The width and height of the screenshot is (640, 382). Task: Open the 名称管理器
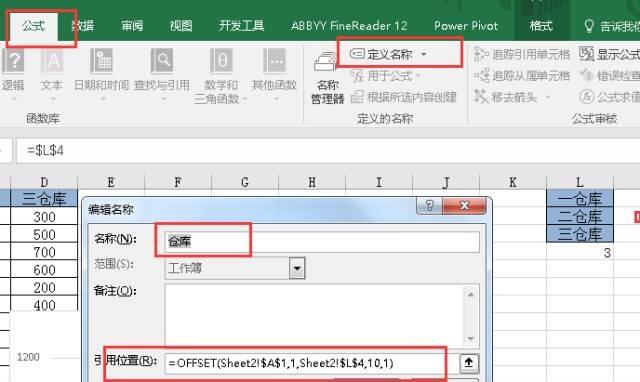point(327,78)
